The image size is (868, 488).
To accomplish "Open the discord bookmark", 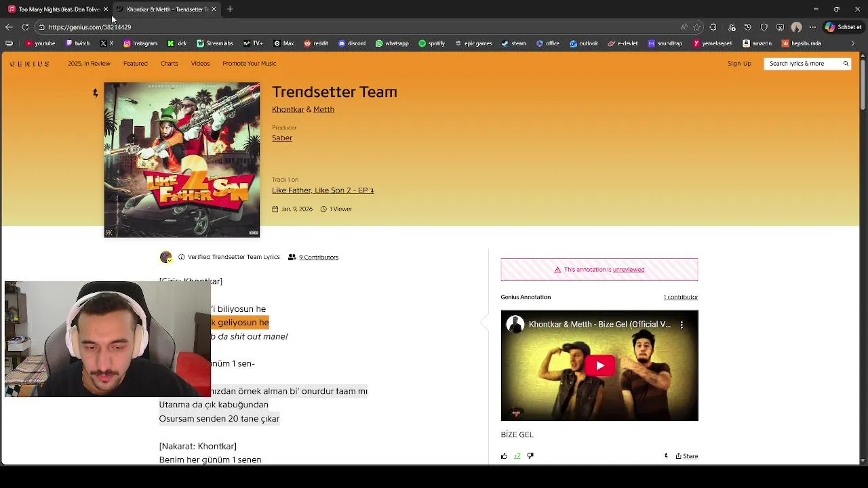I will (352, 43).
